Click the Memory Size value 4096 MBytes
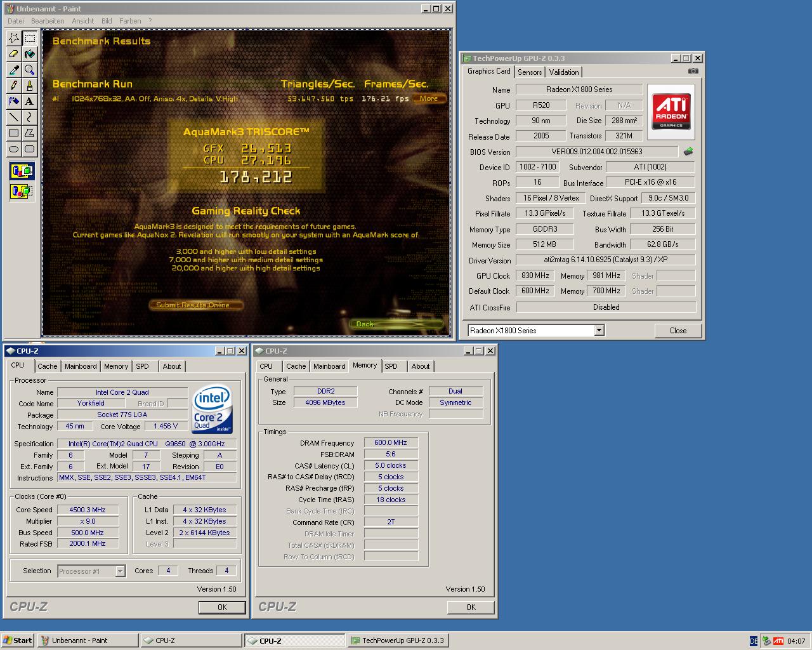The width and height of the screenshot is (812, 650). click(325, 402)
